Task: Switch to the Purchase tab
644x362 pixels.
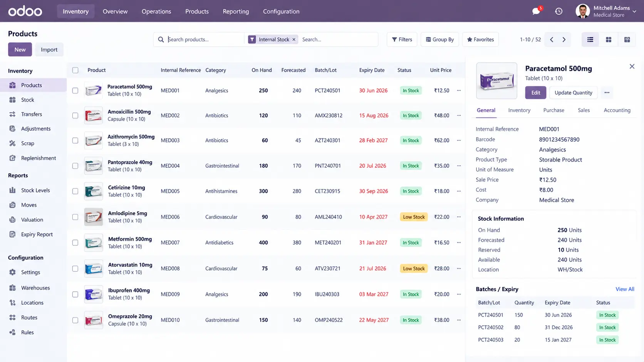Action: coord(553,110)
